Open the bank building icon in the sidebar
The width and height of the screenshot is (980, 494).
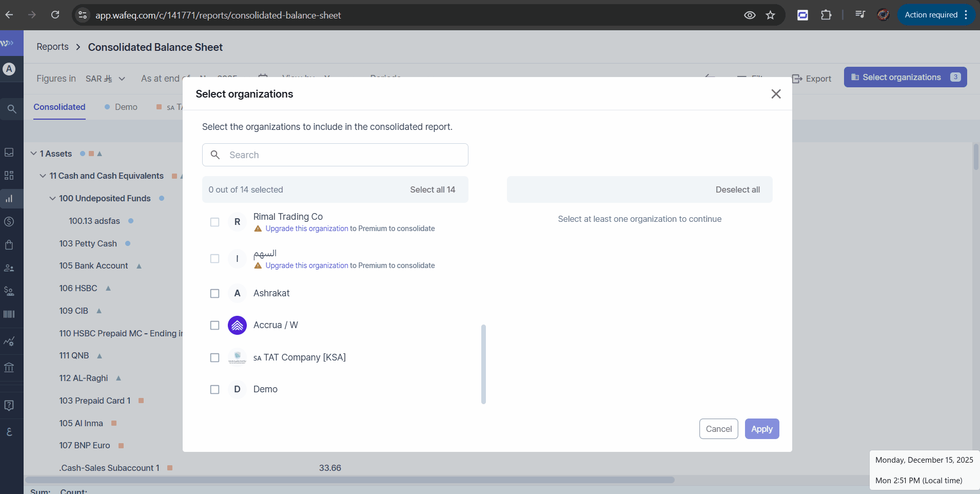9,368
